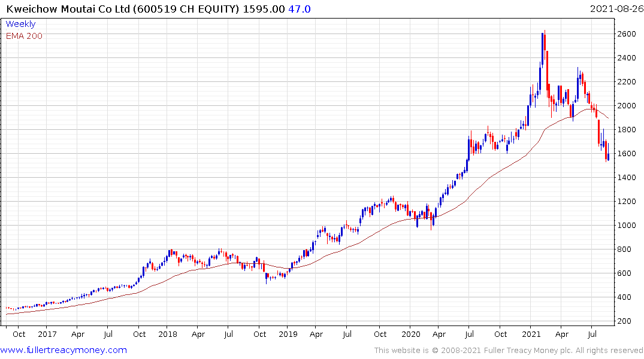Click the 2600 price axis label
This screenshot has height=359, width=644.
(x=627, y=34)
